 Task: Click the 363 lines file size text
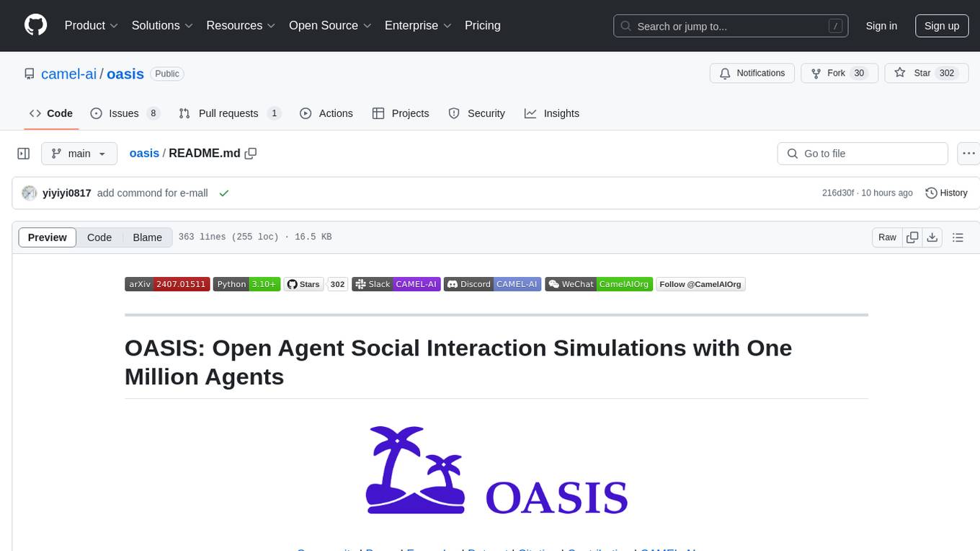[x=254, y=237]
